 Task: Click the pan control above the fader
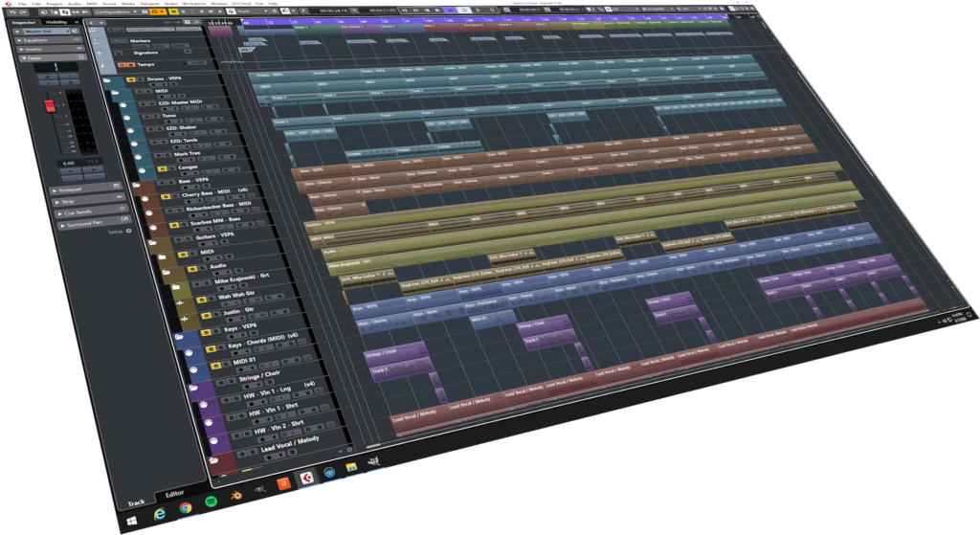pyautogui.click(x=56, y=66)
